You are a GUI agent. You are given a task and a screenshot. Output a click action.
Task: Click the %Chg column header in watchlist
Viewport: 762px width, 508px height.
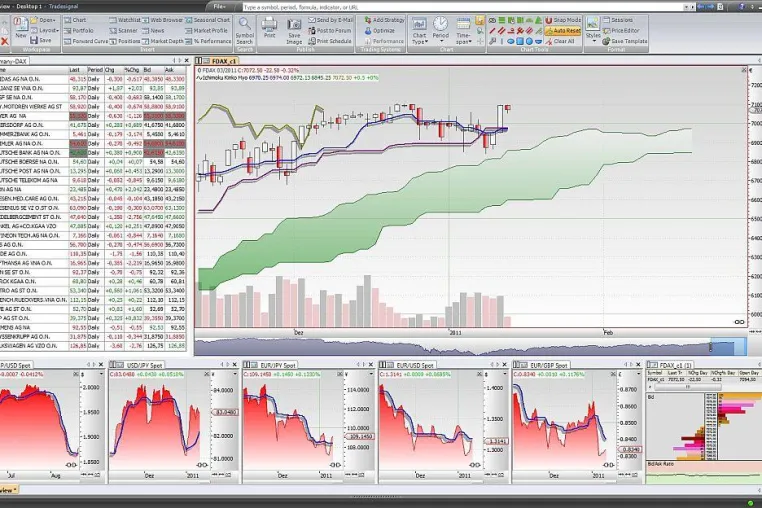point(132,70)
